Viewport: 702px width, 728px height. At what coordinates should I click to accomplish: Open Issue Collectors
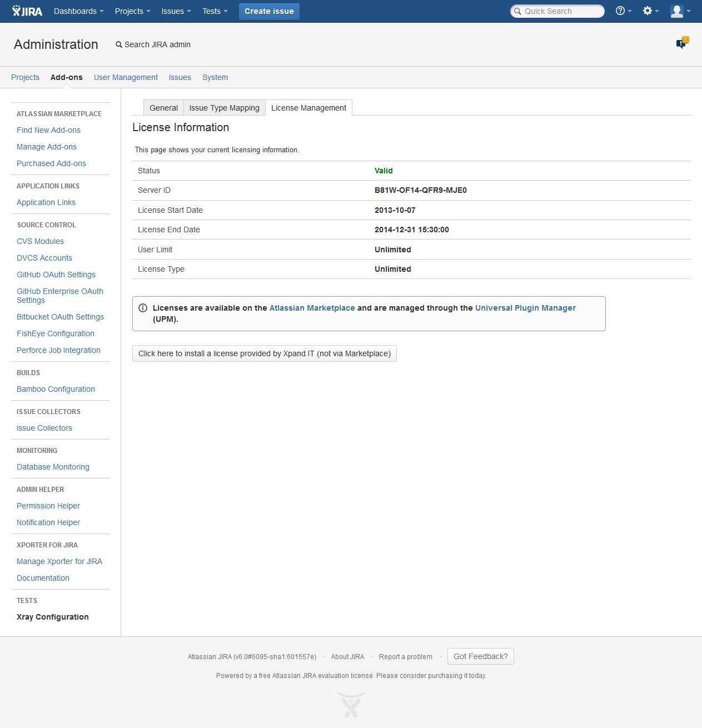coord(44,428)
